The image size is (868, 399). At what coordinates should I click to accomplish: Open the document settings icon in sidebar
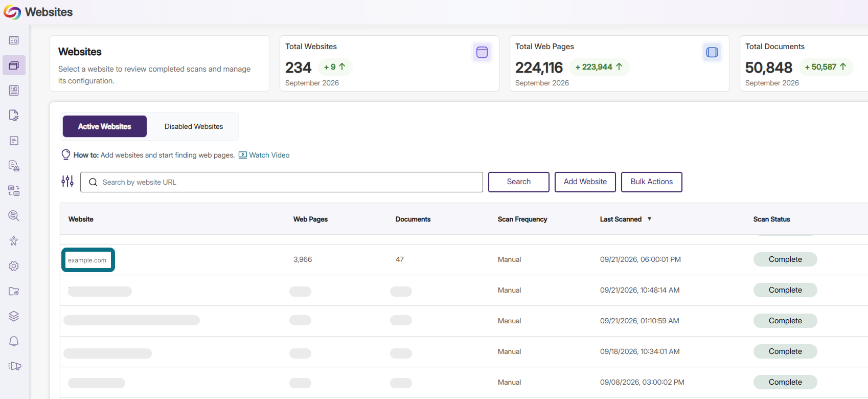tap(14, 116)
